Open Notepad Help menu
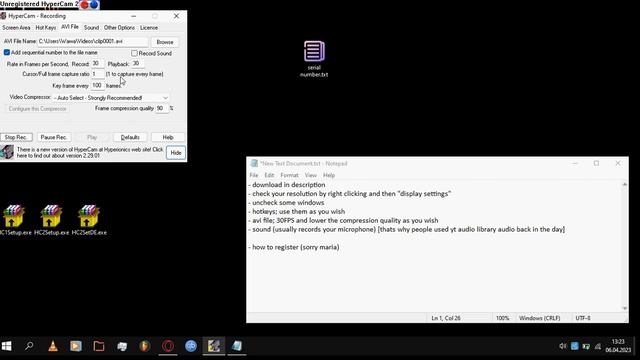Viewport: 640px width, 360px height. point(329,175)
